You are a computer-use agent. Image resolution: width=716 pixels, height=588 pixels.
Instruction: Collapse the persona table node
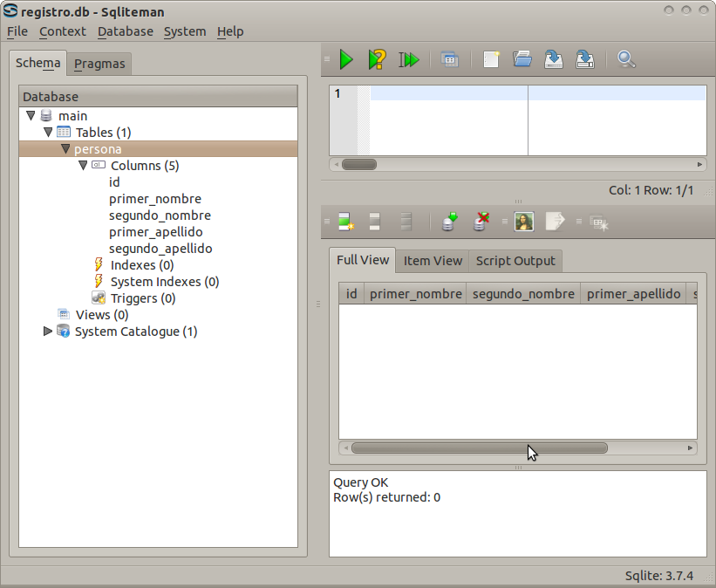(x=65, y=148)
